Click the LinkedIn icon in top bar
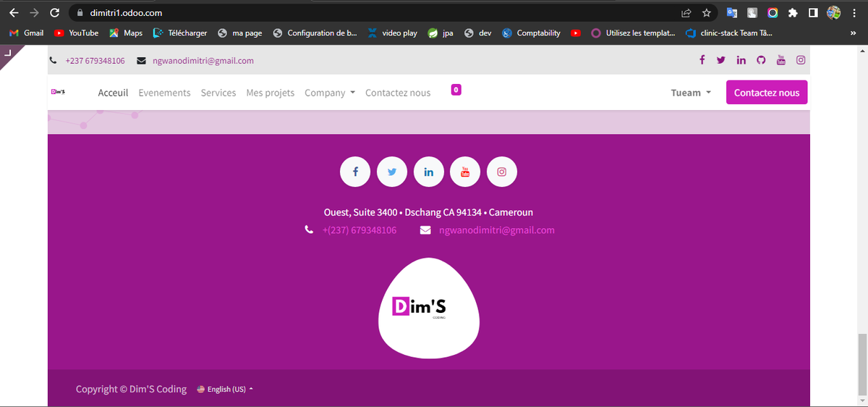868x407 pixels. [x=741, y=60]
